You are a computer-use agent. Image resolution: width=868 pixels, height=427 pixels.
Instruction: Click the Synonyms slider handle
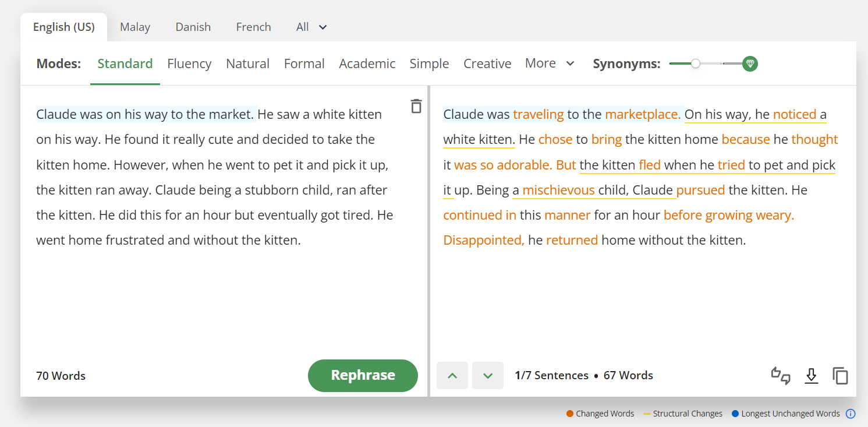[696, 64]
